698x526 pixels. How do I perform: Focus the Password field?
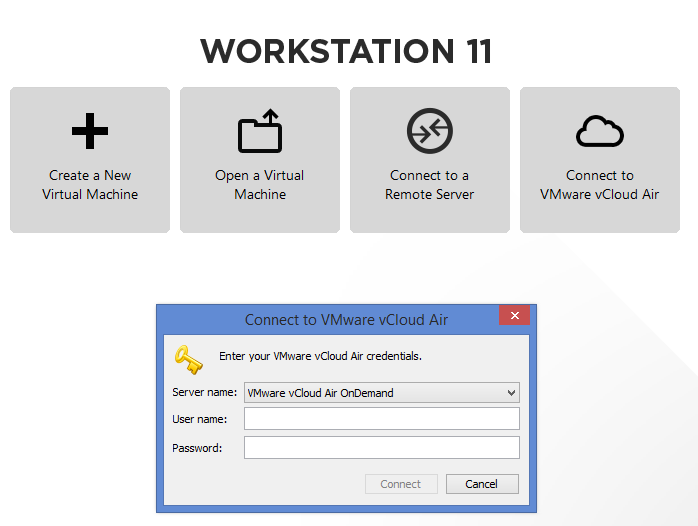(382, 447)
